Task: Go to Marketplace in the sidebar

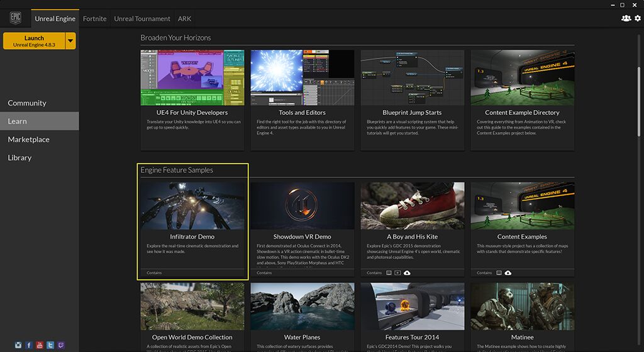Action: pyautogui.click(x=28, y=140)
